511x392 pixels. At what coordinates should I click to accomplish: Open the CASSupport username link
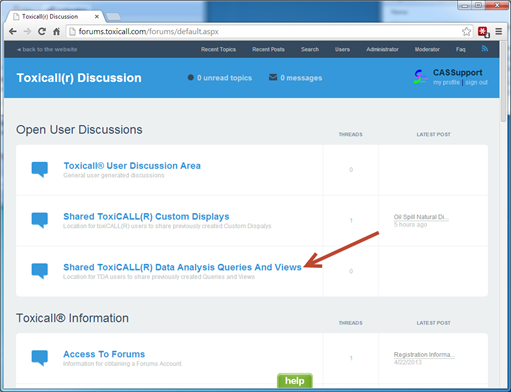pyautogui.click(x=457, y=72)
